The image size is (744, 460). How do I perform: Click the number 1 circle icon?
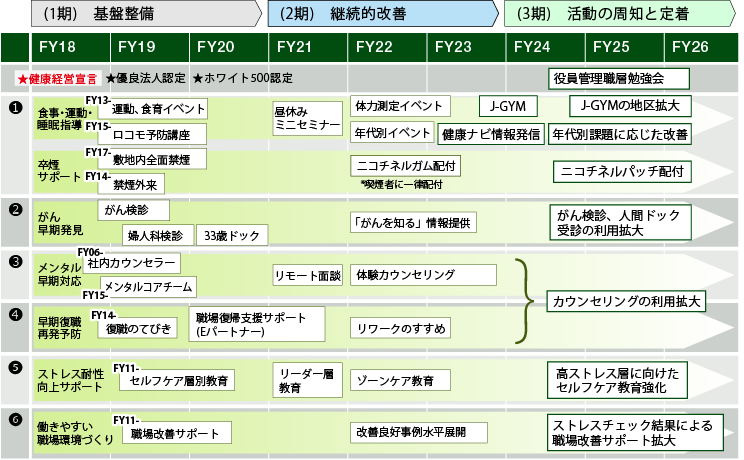(x=15, y=107)
